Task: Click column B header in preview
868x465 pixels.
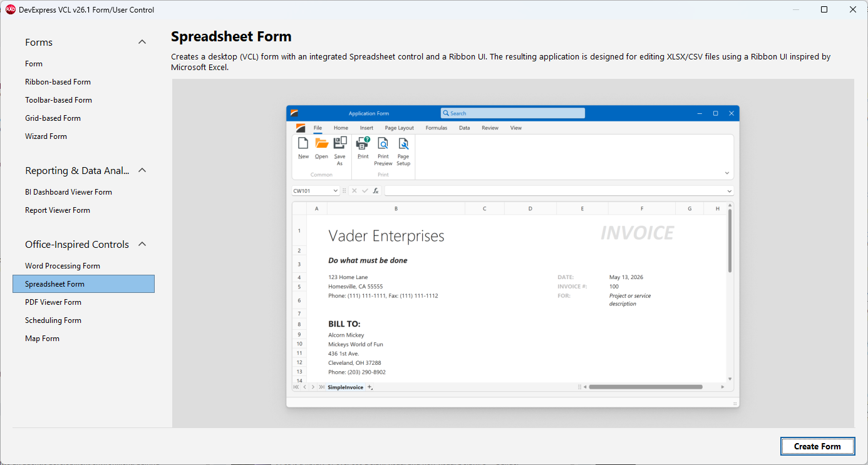Action: [x=396, y=208]
